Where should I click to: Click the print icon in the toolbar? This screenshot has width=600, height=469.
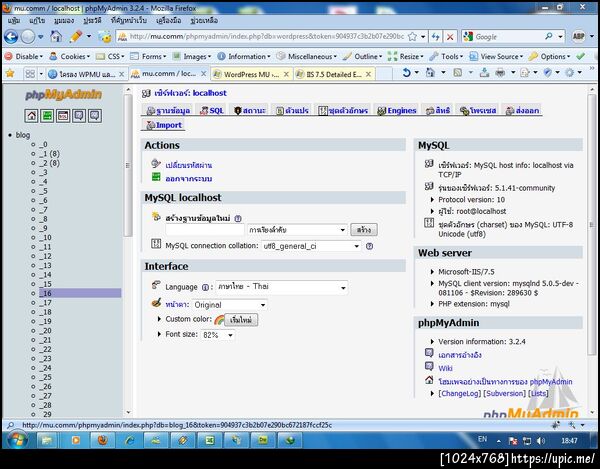pos(500,72)
